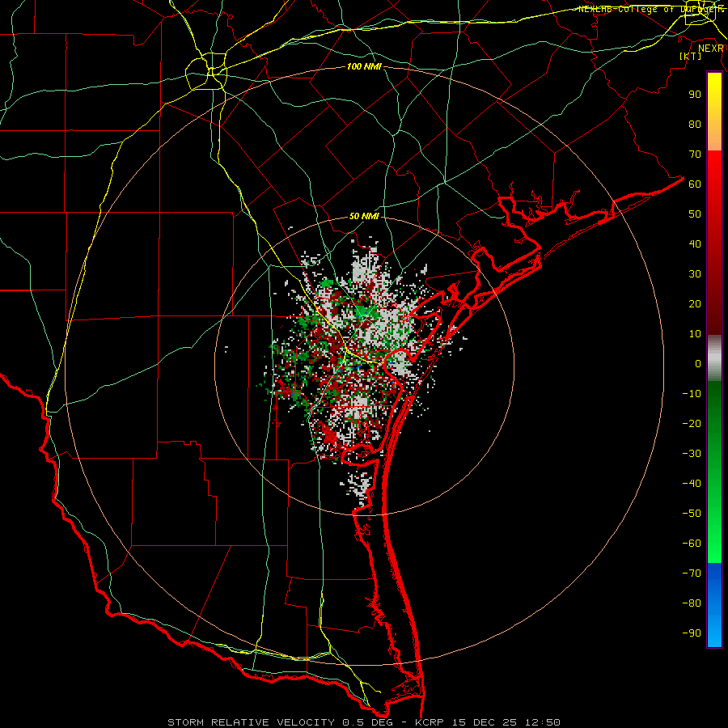Click the "12:50" timestamp in bottom caption
The height and width of the screenshot is (728, 728).
543,722
